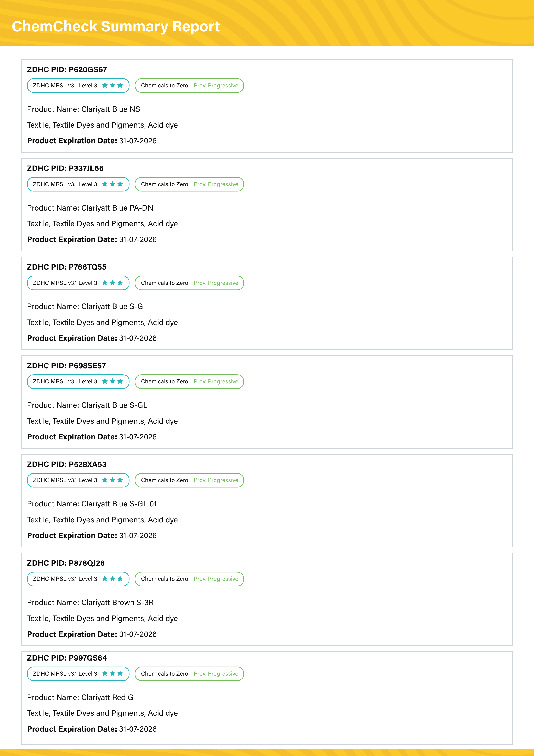The image size is (534, 756).
Task: Click the three stars for Clariyatt Blue PA-DN
Action: pyautogui.click(x=112, y=184)
